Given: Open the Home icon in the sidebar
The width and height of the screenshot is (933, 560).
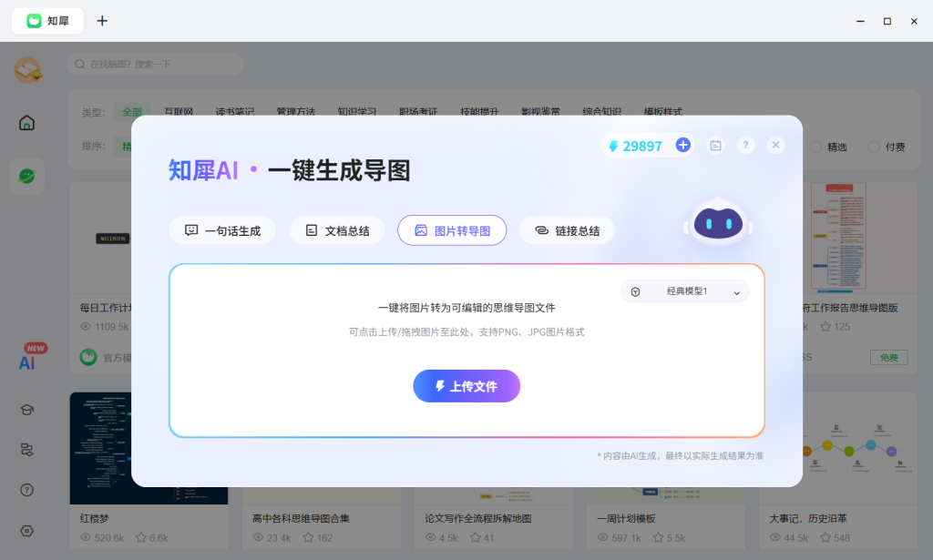Looking at the screenshot, I should [26, 123].
